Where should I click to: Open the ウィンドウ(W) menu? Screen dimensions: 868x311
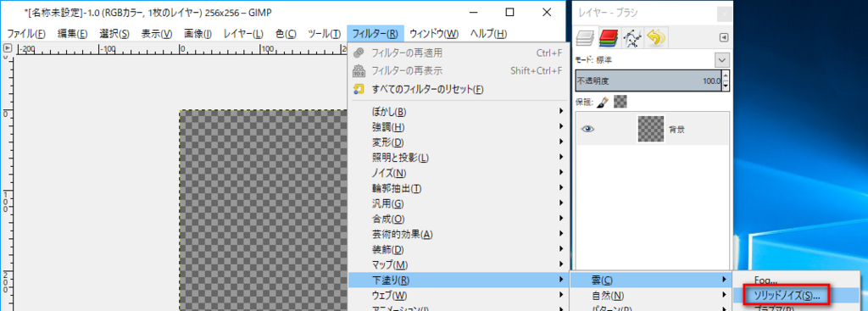(x=434, y=34)
